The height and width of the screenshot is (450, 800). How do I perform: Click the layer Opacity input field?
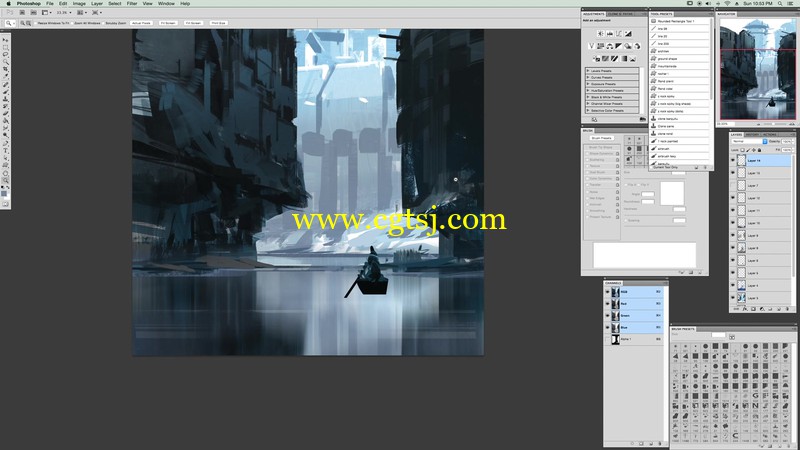(x=786, y=141)
